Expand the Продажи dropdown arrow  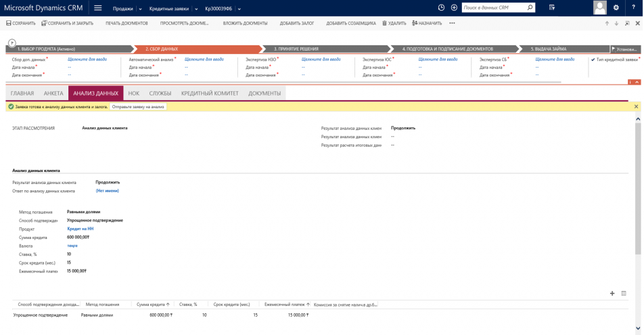pyautogui.click(x=141, y=9)
